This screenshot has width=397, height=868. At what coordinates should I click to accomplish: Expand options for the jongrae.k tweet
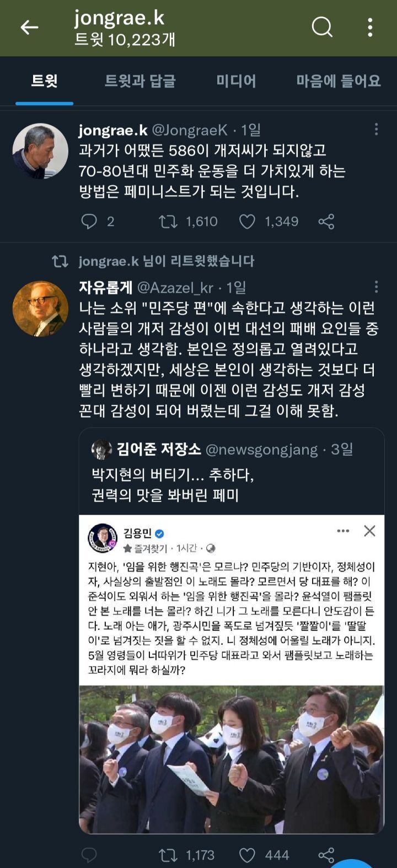tap(376, 130)
